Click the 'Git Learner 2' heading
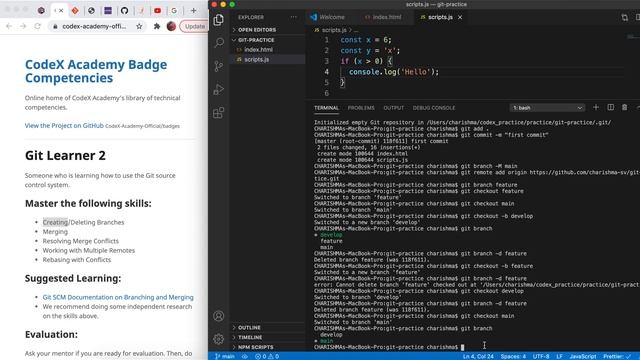 pyautogui.click(x=65, y=155)
